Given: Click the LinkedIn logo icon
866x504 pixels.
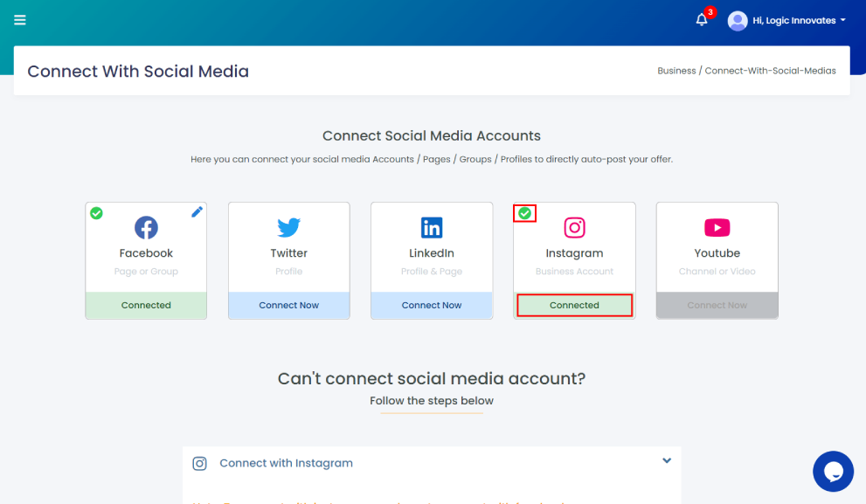Looking at the screenshot, I should (432, 227).
